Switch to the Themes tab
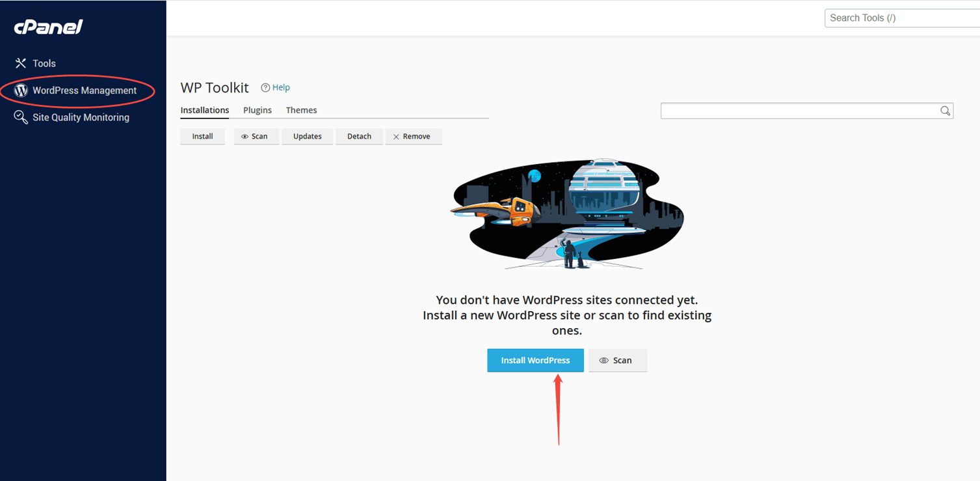 pyautogui.click(x=301, y=110)
